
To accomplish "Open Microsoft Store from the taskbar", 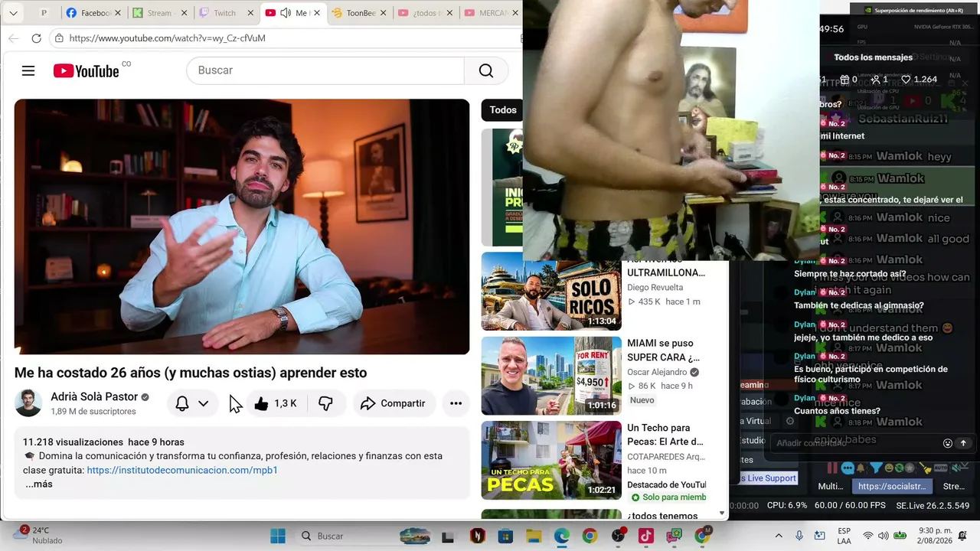I will coord(505,536).
